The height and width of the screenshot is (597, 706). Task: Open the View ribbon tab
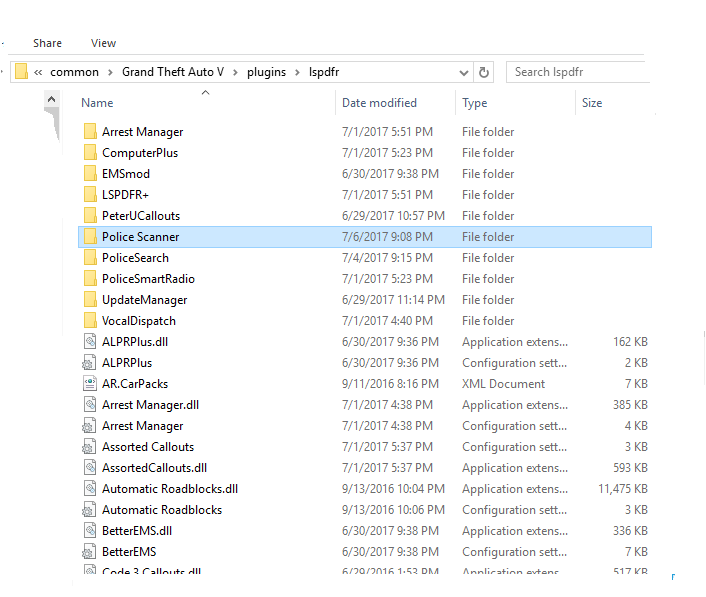click(x=104, y=43)
